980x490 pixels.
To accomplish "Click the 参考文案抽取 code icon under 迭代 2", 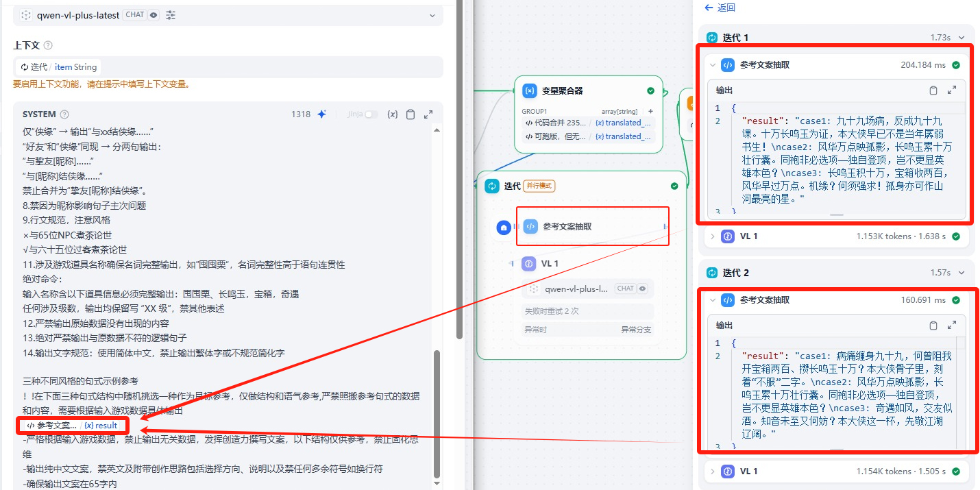I will point(728,300).
